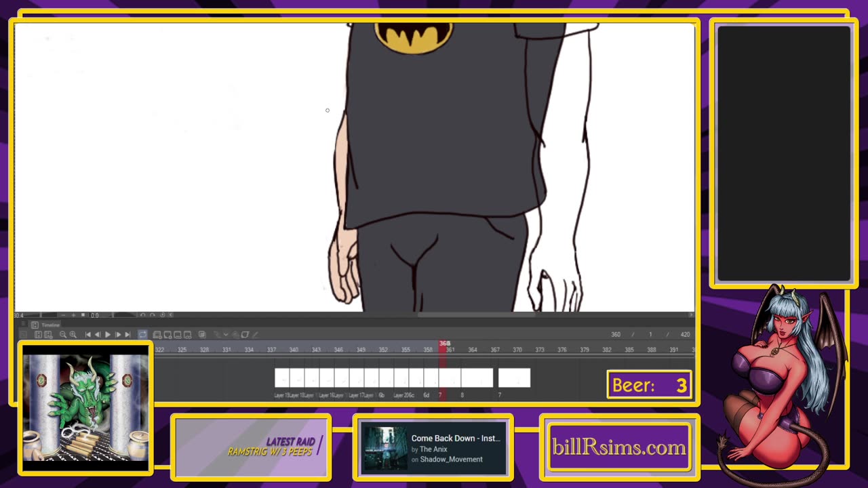Add a new animation cel
Viewport: 868px width, 488px height.
(167, 334)
